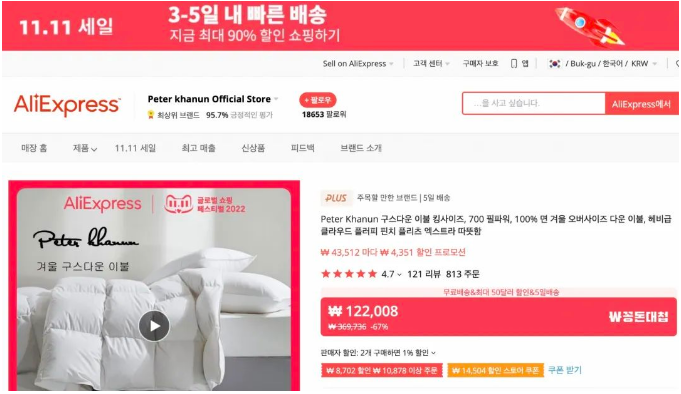Screen dimensions: 681x394
Task: Click the store search input field
Action: (534, 103)
